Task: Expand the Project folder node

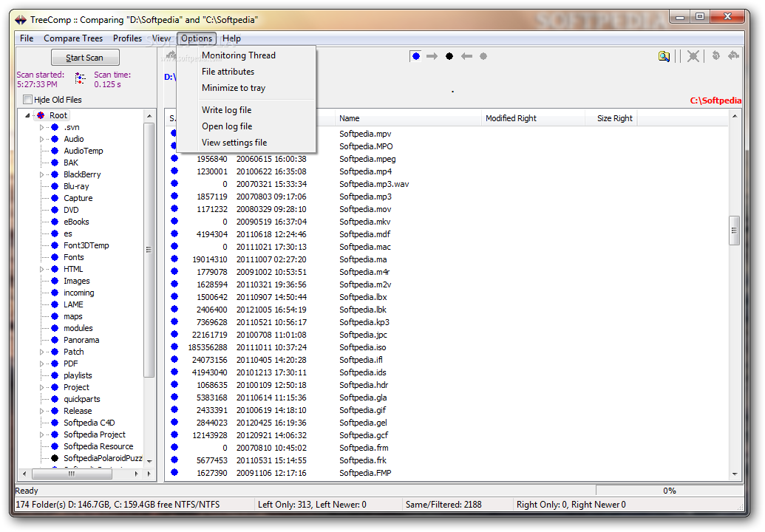Action: tap(41, 388)
